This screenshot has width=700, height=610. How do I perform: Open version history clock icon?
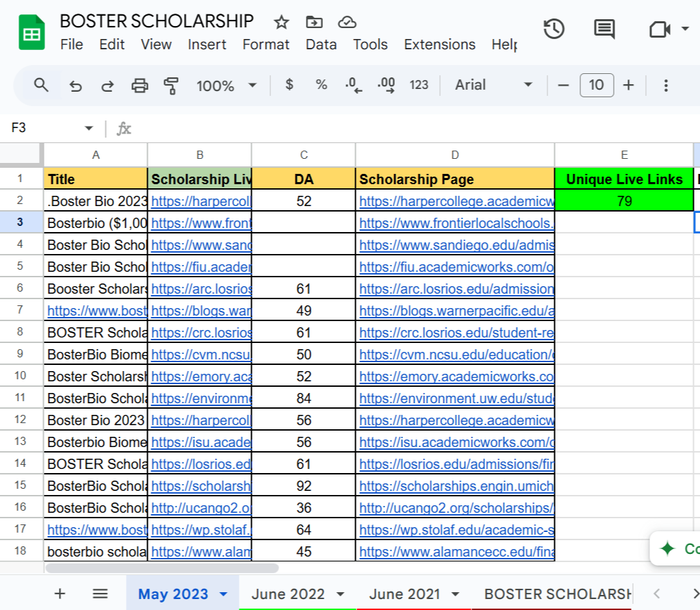[554, 29]
